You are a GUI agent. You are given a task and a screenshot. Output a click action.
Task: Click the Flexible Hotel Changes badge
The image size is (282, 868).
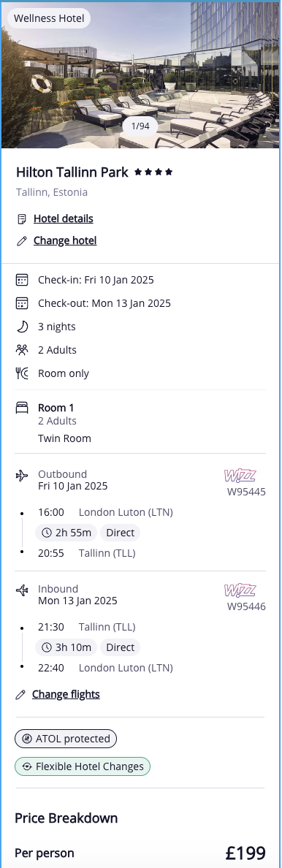tap(83, 766)
